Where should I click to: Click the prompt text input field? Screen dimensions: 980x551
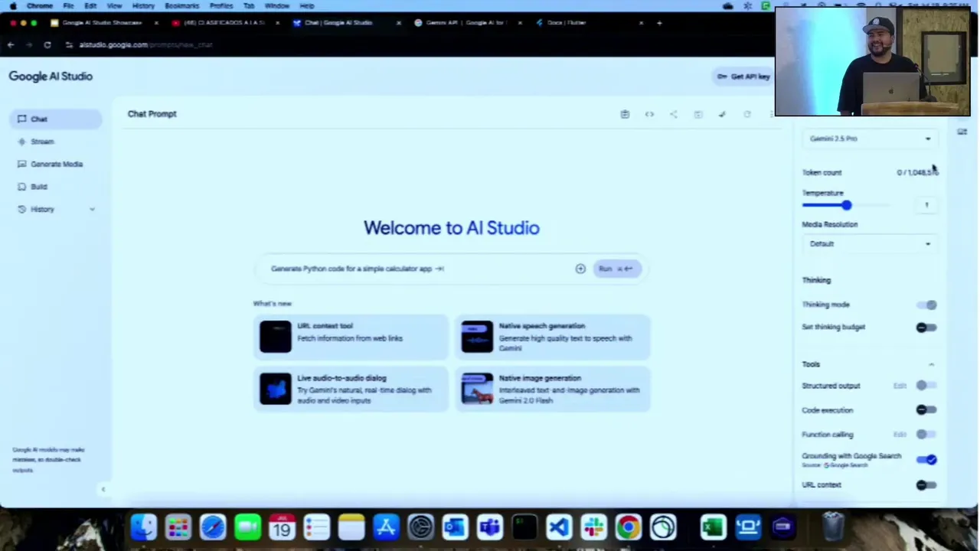point(417,269)
